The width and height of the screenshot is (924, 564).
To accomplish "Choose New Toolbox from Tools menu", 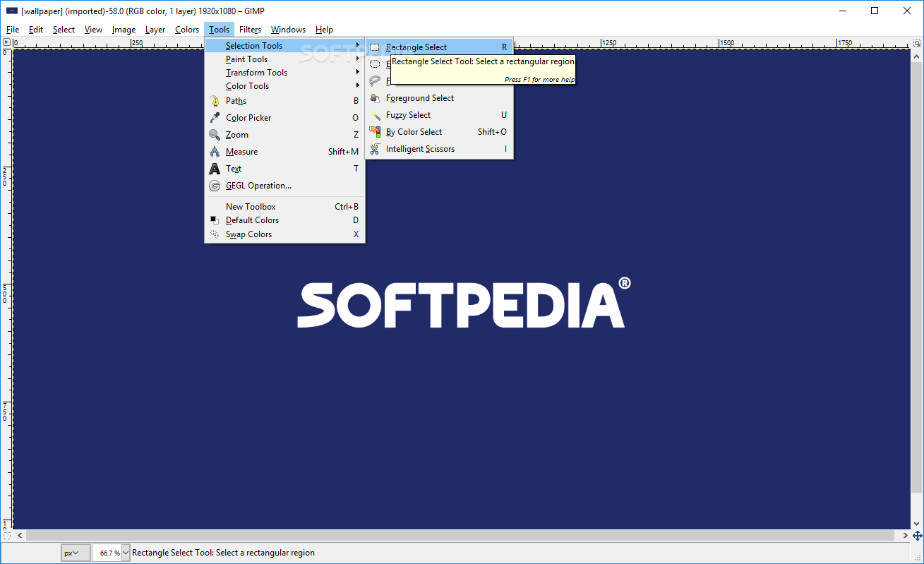I will click(x=284, y=207).
